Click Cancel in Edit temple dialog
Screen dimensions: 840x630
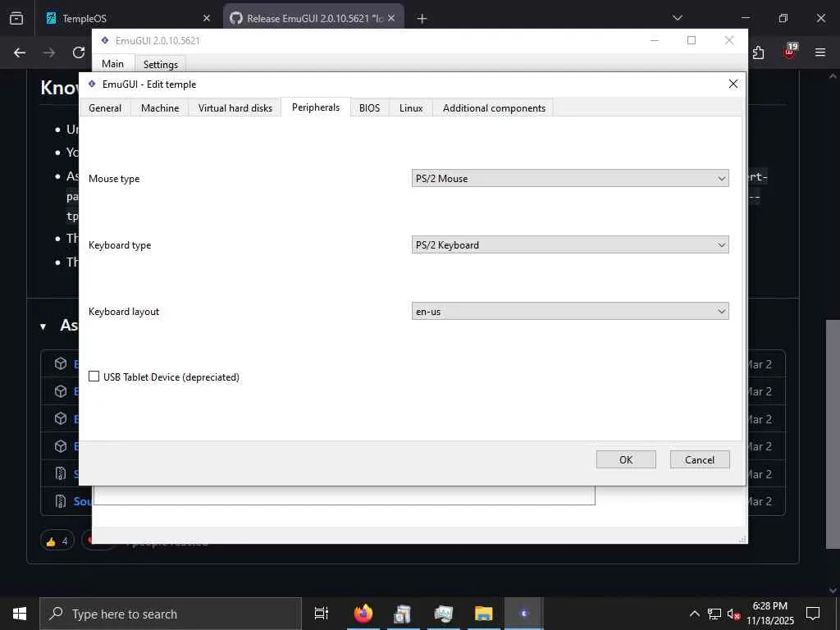[x=700, y=459]
